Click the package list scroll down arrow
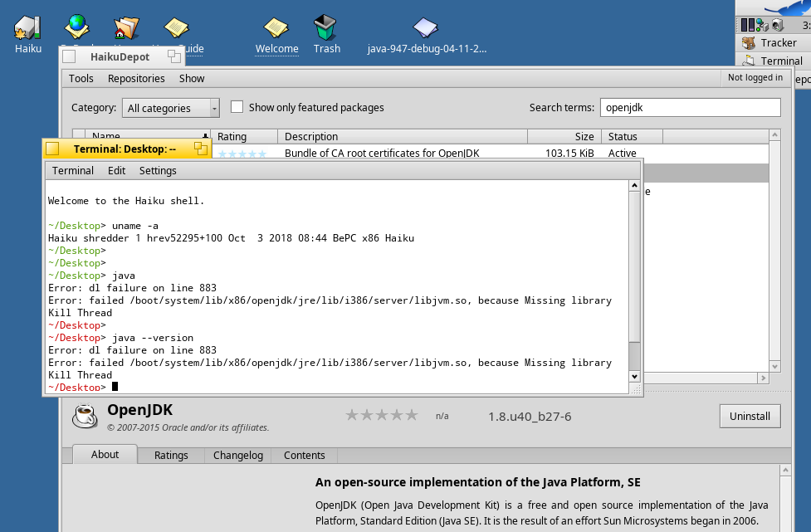The image size is (811, 532). [x=774, y=366]
